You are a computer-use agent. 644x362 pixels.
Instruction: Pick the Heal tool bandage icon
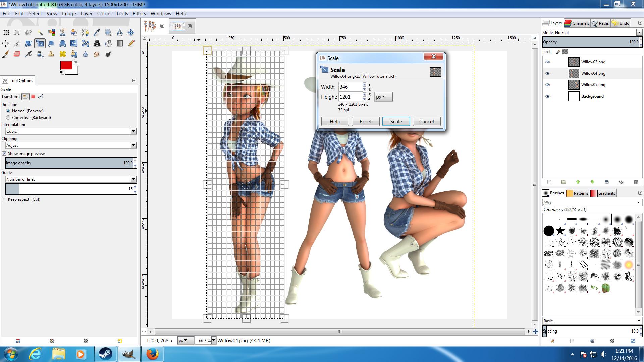[63, 54]
